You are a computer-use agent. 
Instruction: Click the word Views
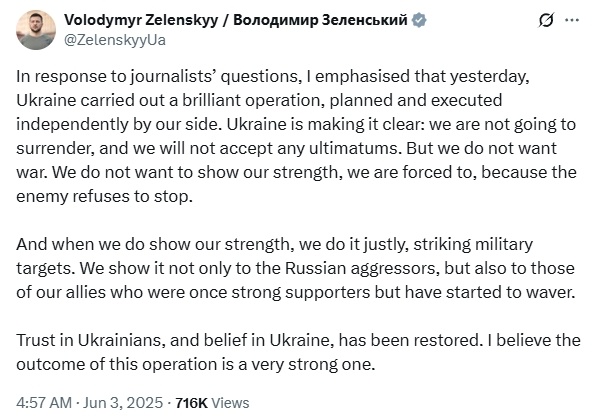(x=230, y=403)
